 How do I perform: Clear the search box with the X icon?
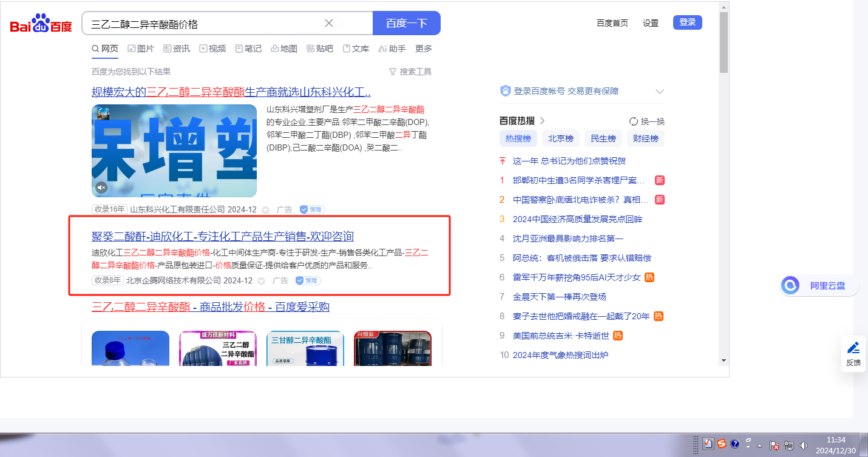(x=329, y=23)
